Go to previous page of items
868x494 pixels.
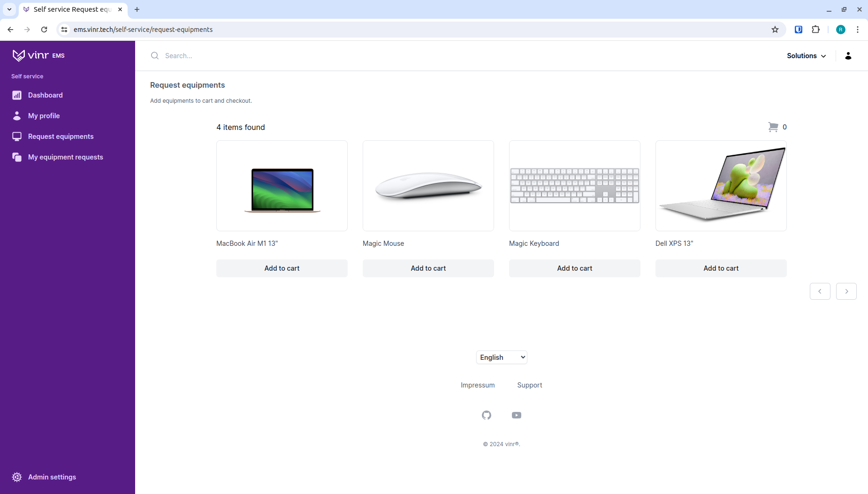click(x=820, y=291)
